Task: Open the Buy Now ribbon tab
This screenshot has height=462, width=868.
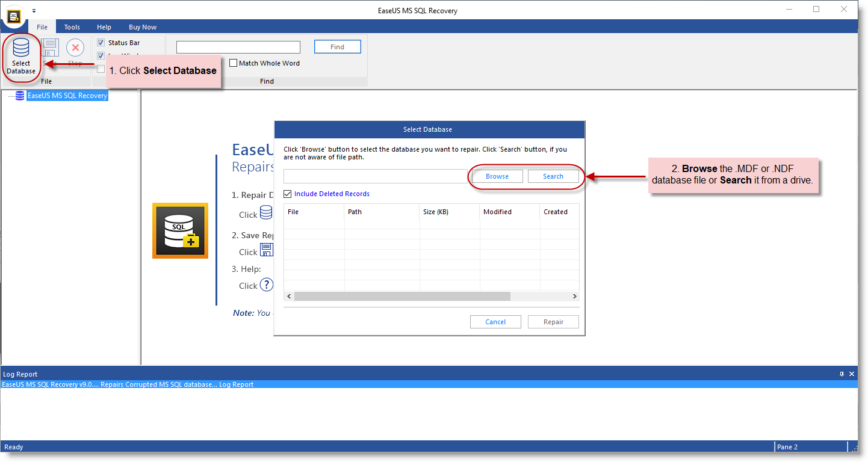Action: (x=143, y=27)
